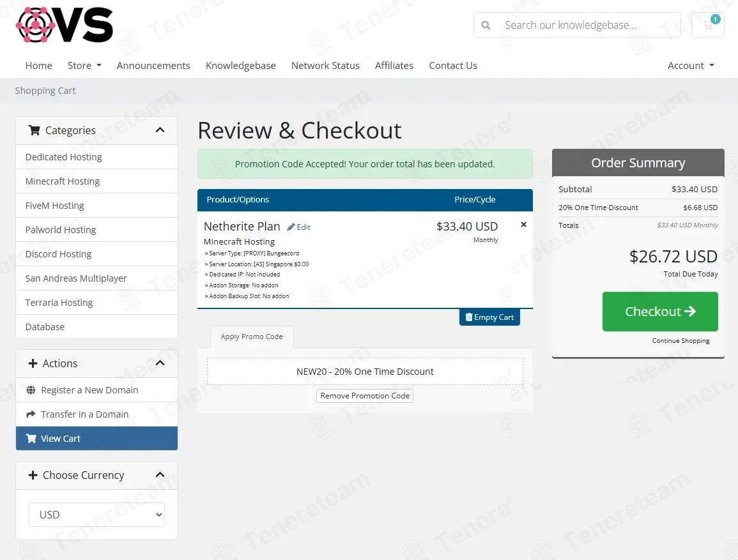This screenshot has width=738, height=560.
Task: Click the Categories cart icon
Action: click(35, 130)
